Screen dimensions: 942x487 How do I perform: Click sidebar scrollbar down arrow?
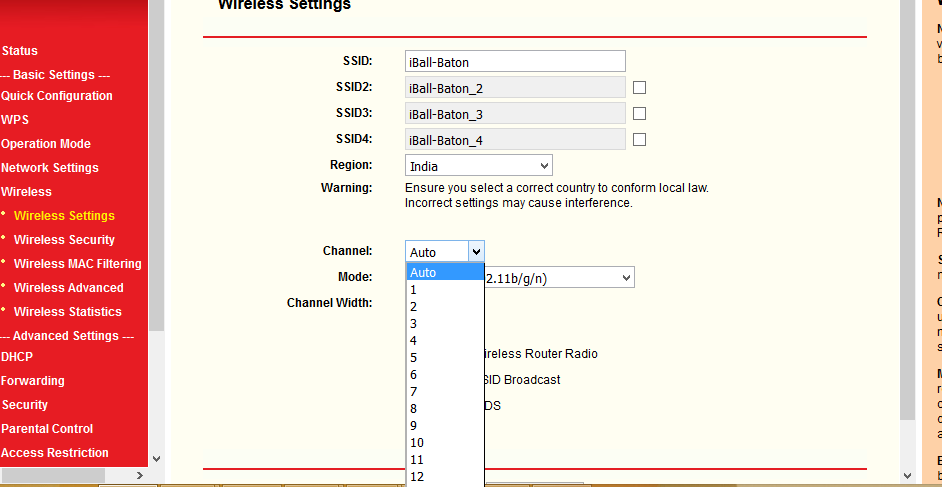point(155,459)
